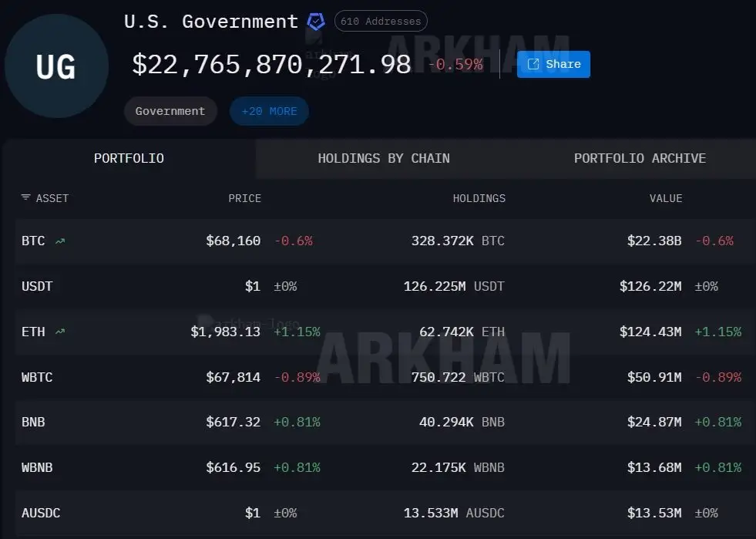The height and width of the screenshot is (539, 756).
Task: Open the BTC trend chart icon
Action: pos(60,241)
